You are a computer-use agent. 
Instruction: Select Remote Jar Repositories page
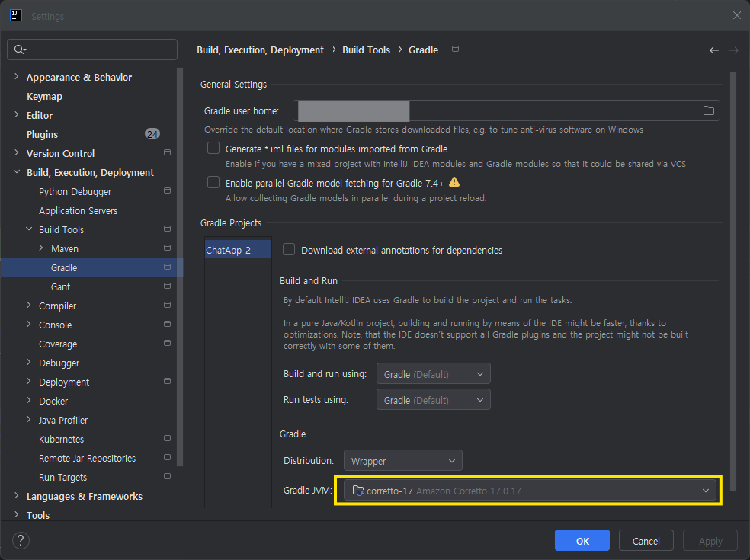coord(87,459)
